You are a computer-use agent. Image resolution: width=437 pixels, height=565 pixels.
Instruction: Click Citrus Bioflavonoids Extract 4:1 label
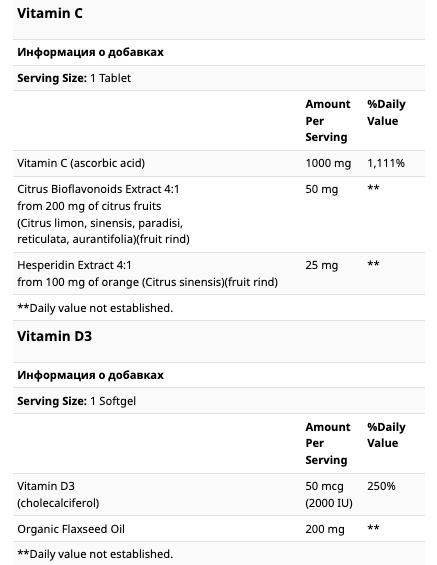[x=98, y=189]
